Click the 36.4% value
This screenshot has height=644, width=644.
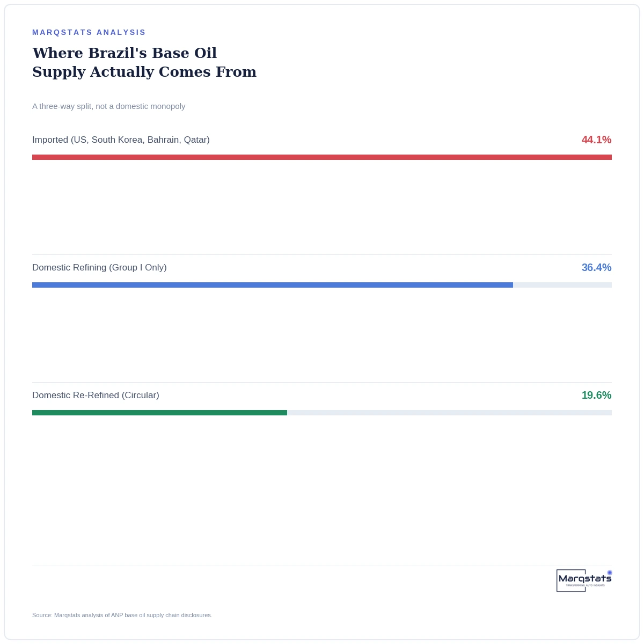point(596,267)
